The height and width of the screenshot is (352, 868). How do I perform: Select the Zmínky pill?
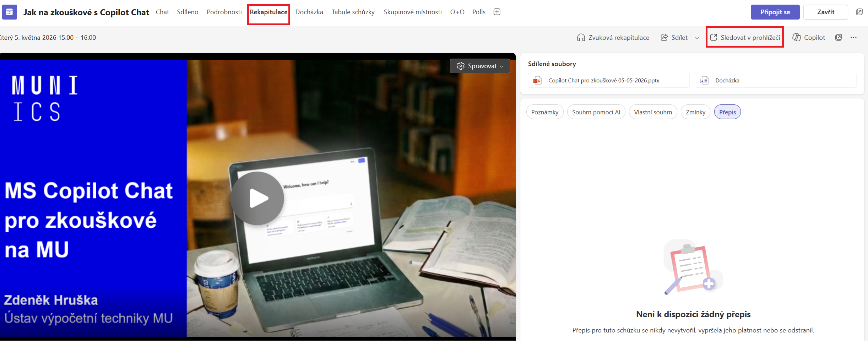pos(695,112)
